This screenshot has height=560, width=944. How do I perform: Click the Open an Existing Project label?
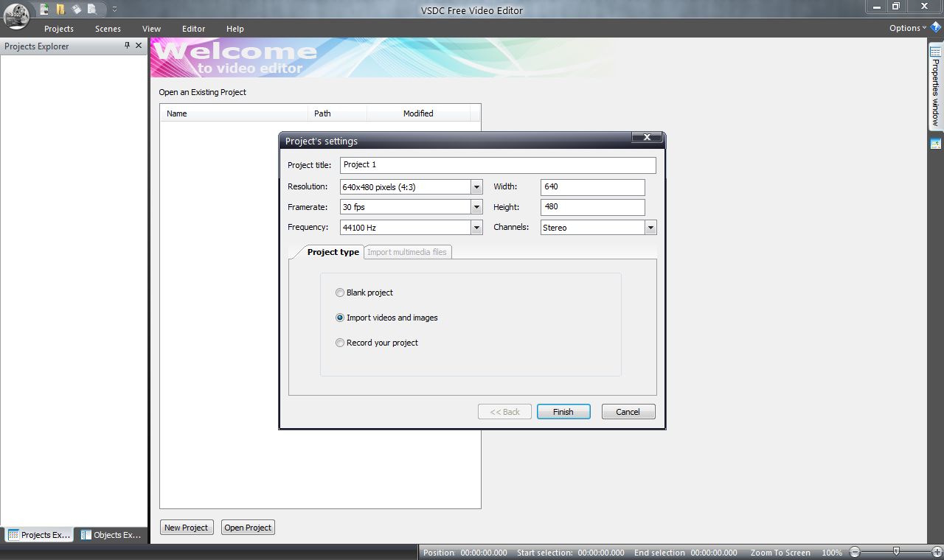pyautogui.click(x=203, y=92)
